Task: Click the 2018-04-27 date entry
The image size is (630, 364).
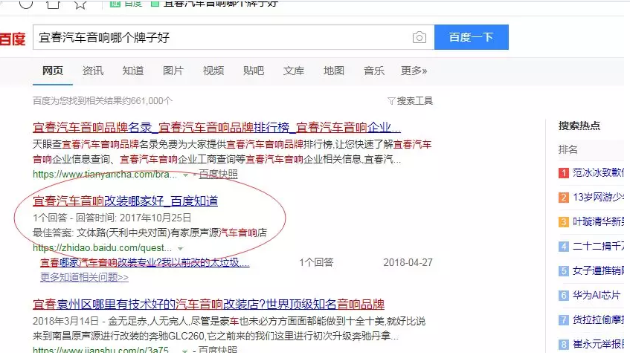Action: point(408,262)
